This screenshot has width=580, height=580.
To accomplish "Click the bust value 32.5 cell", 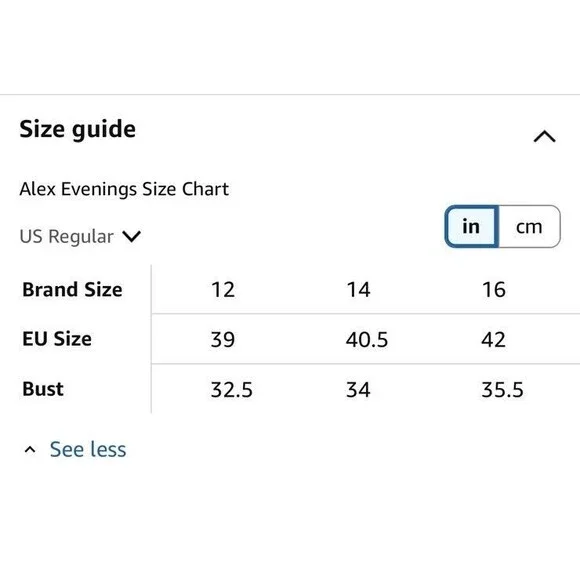I will 232,390.
